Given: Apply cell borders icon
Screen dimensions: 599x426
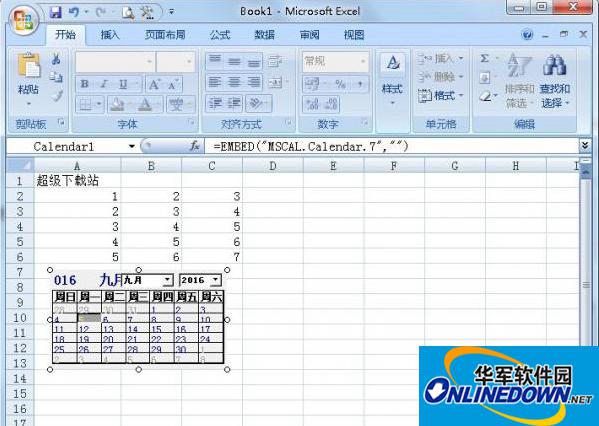Looking at the screenshot, I should pos(86,104).
